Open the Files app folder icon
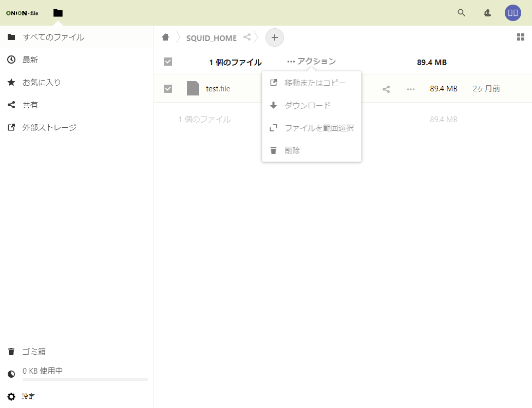This screenshot has width=532, height=408. [58, 13]
